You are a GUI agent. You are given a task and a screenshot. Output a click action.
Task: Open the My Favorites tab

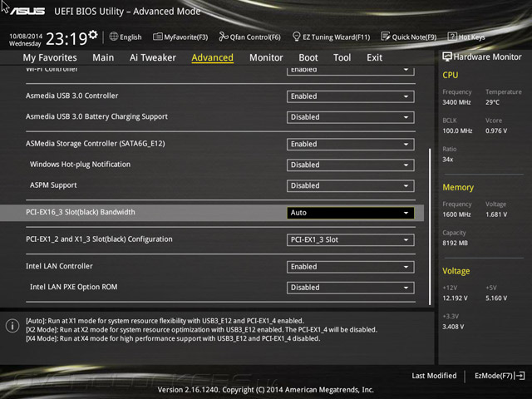50,57
